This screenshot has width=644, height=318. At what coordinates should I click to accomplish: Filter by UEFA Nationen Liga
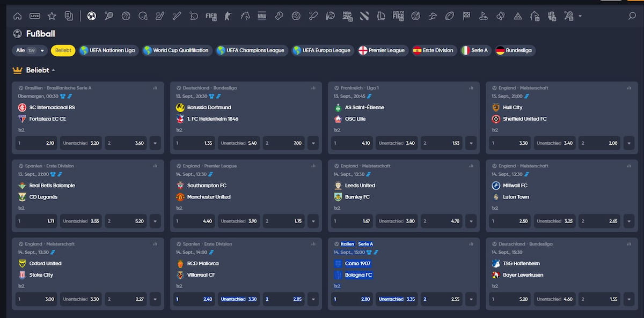[108, 50]
